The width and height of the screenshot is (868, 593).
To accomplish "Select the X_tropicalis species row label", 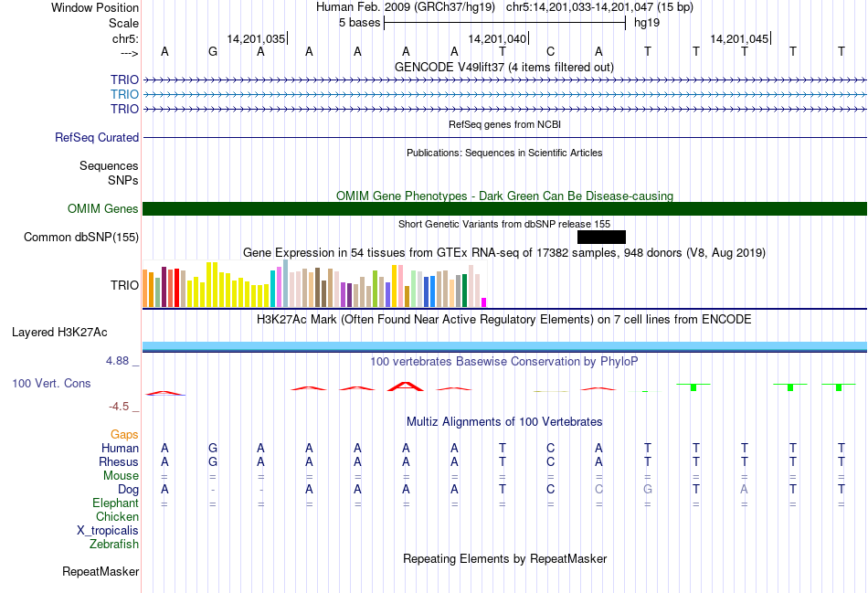I will pos(108,531).
